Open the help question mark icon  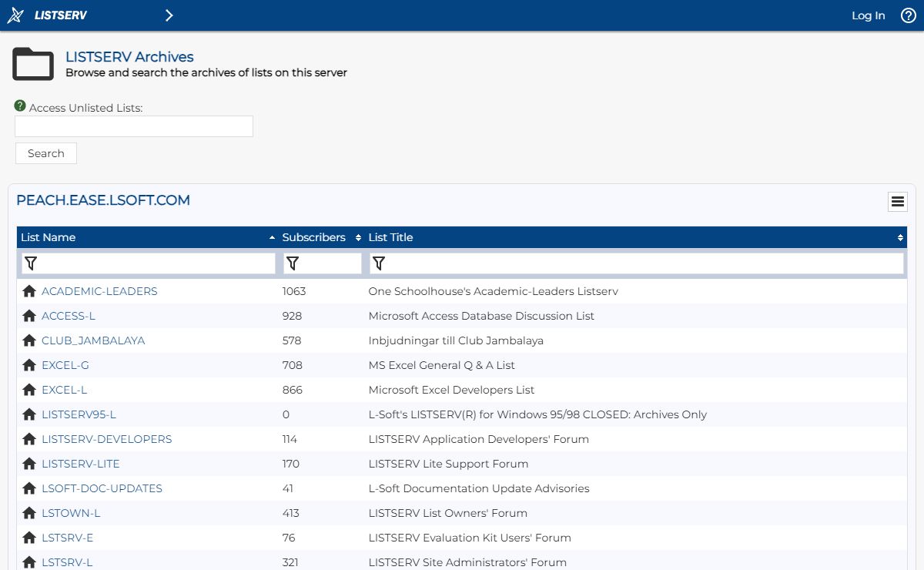coord(909,15)
